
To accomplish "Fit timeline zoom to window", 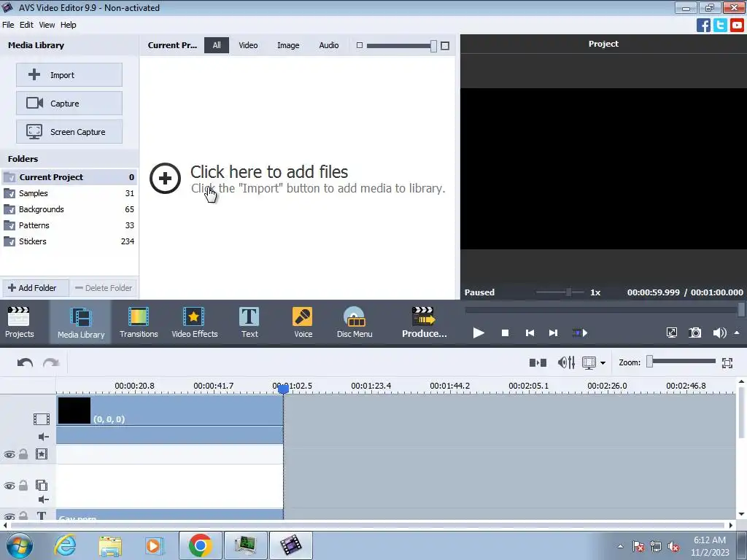I will coord(727,363).
